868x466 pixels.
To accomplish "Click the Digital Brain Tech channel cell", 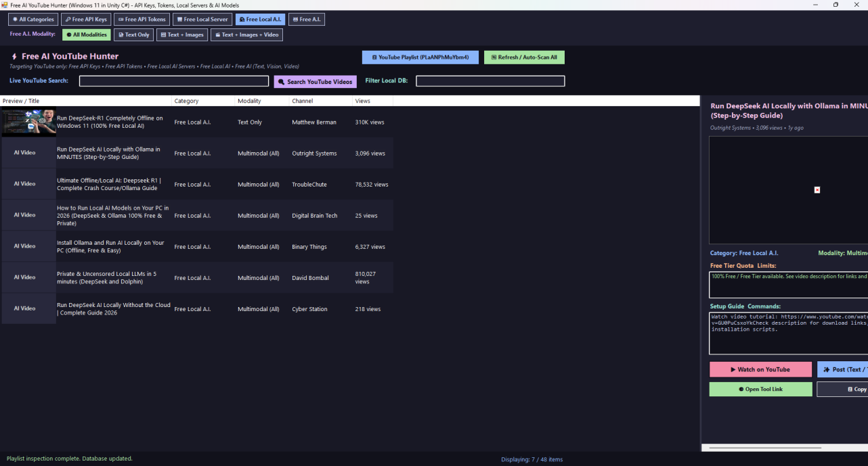I will (315, 216).
